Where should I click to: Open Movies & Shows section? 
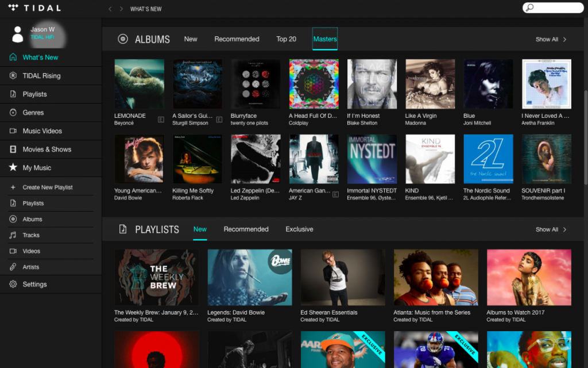tap(51, 149)
